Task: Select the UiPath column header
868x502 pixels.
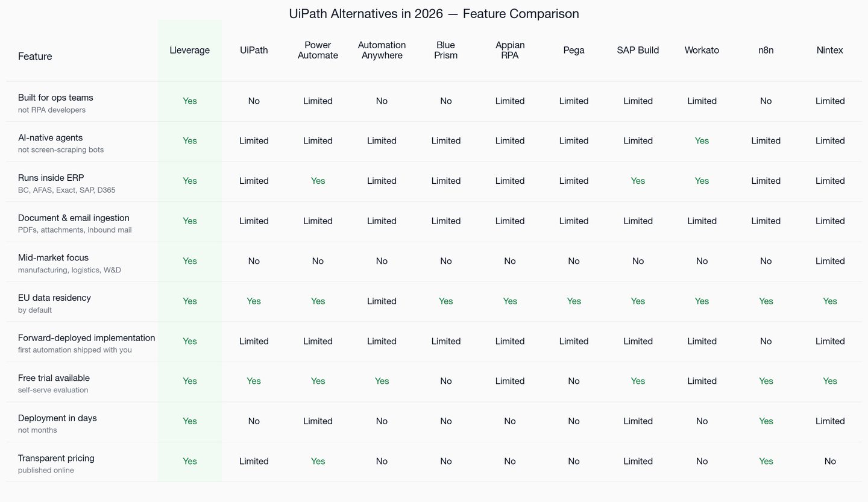Action: pyautogui.click(x=254, y=50)
